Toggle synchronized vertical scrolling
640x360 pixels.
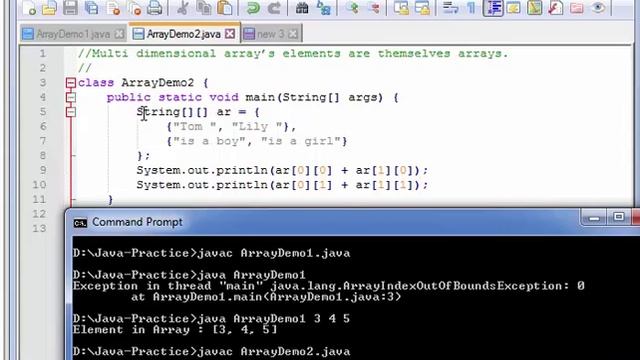401,7
